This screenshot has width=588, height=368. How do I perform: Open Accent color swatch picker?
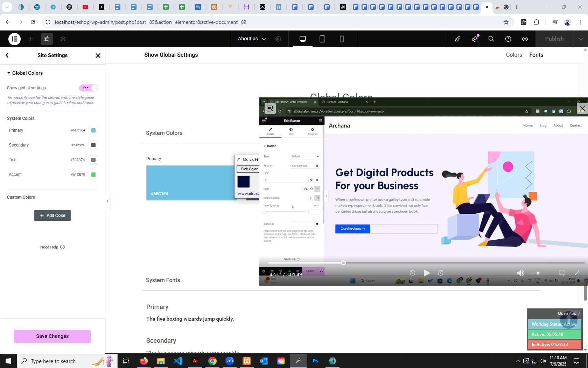pyautogui.click(x=93, y=175)
